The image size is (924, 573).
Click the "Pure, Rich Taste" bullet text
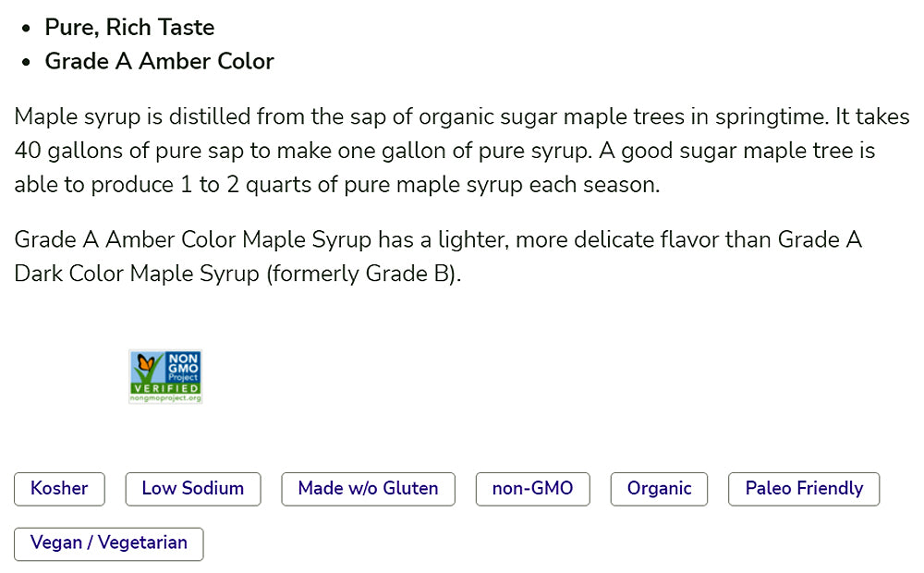pyautogui.click(x=129, y=28)
